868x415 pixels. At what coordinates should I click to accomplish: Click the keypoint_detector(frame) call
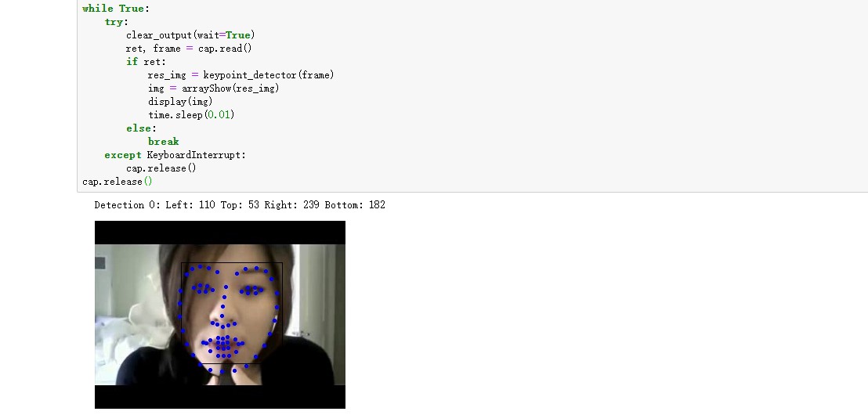click(x=269, y=74)
